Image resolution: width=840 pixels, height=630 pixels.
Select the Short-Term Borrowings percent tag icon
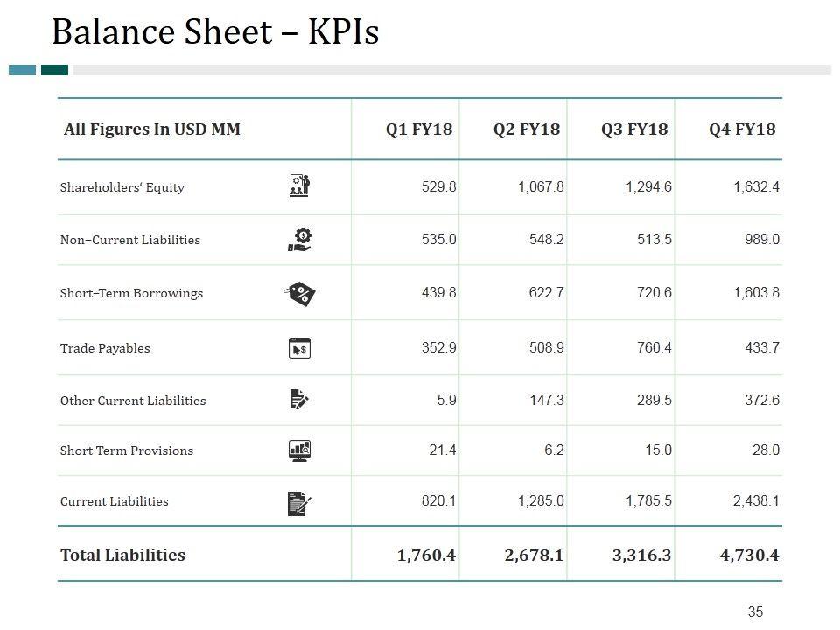300,293
